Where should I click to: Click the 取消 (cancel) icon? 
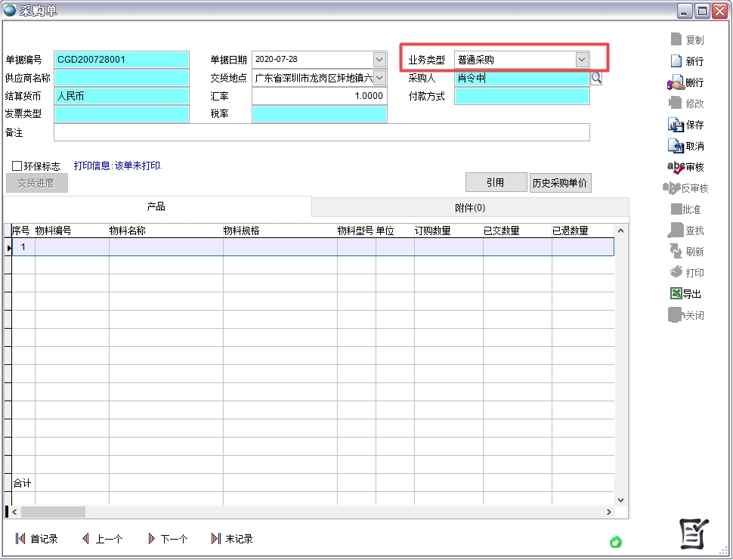point(676,146)
